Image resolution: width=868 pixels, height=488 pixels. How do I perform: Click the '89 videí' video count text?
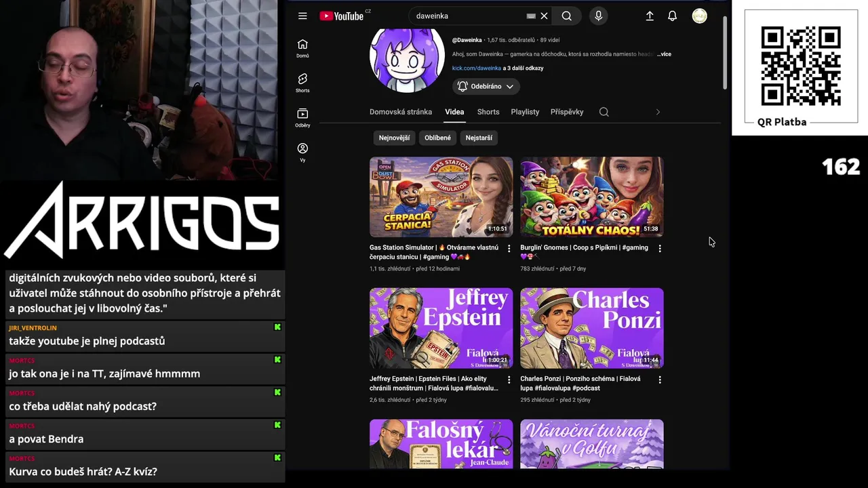550,41
